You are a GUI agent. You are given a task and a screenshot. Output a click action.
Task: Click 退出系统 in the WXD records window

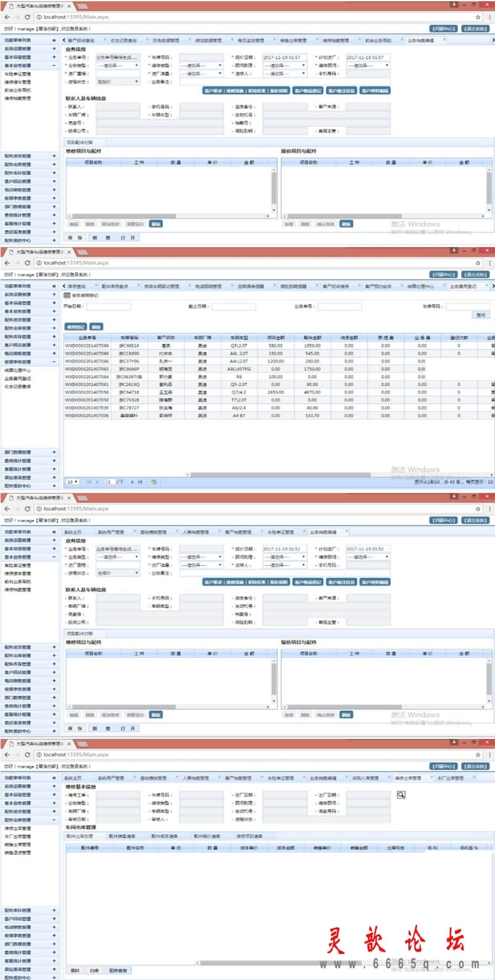476,275
